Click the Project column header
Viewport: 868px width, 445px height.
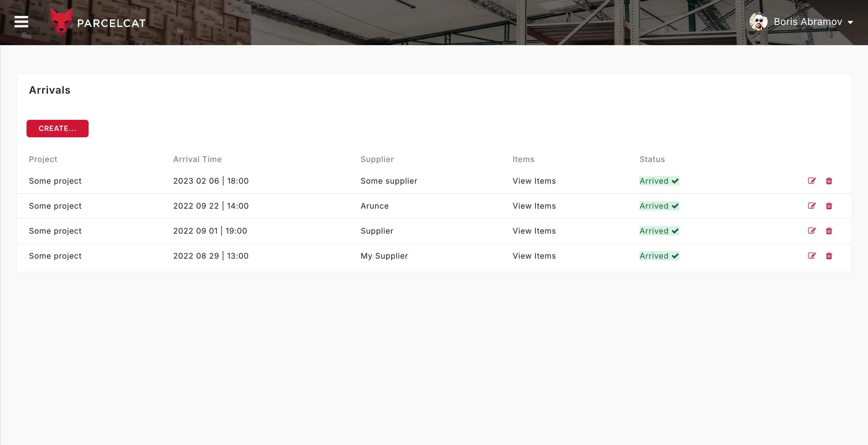(43, 159)
